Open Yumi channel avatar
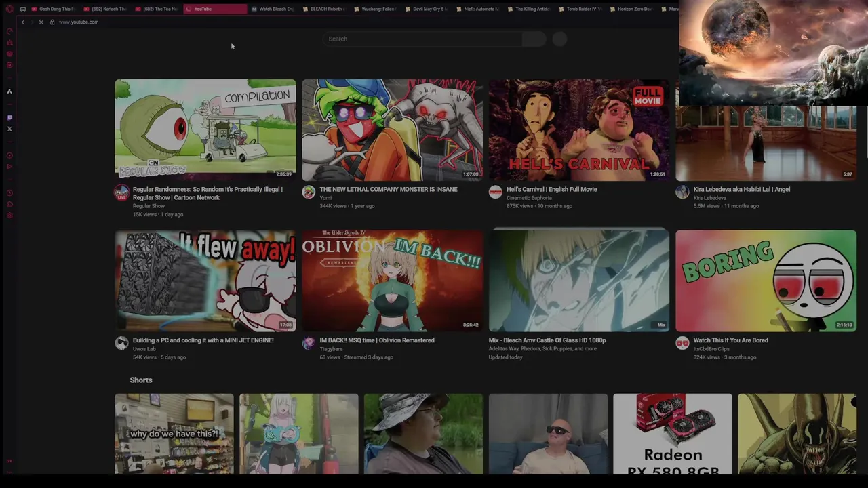Image resolution: width=868 pixels, height=488 pixels. [x=309, y=192]
